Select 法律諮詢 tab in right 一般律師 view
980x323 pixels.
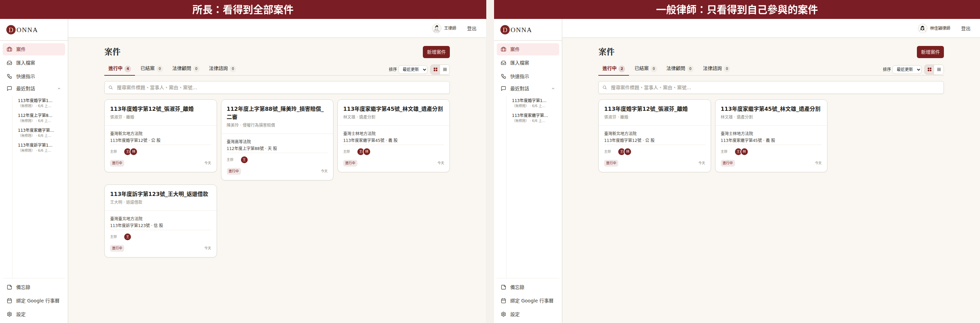click(716, 69)
